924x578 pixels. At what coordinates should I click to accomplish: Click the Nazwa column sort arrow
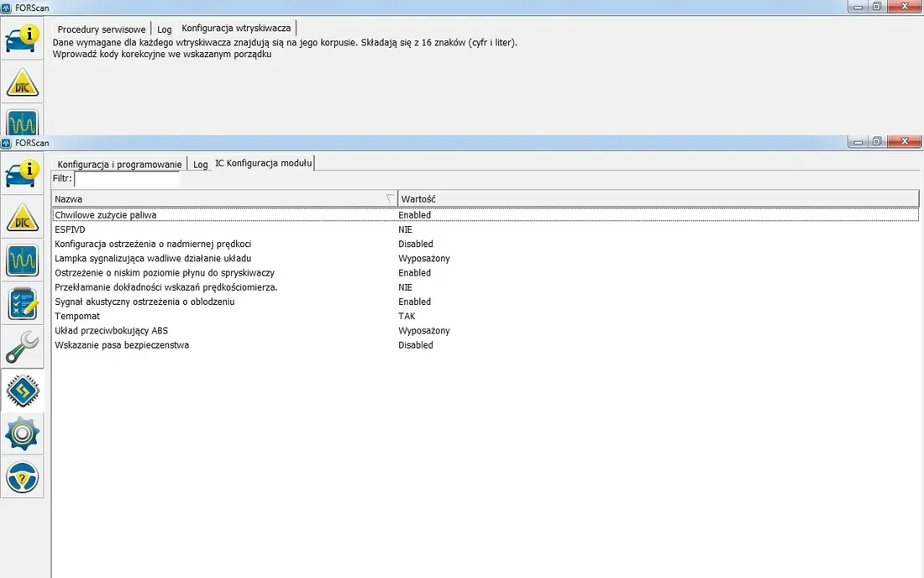(390, 198)
